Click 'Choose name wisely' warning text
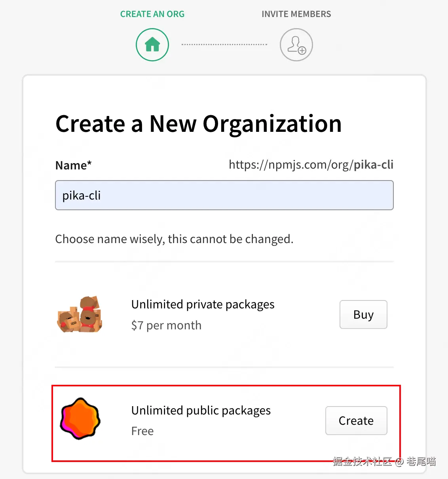 [174, 239]
